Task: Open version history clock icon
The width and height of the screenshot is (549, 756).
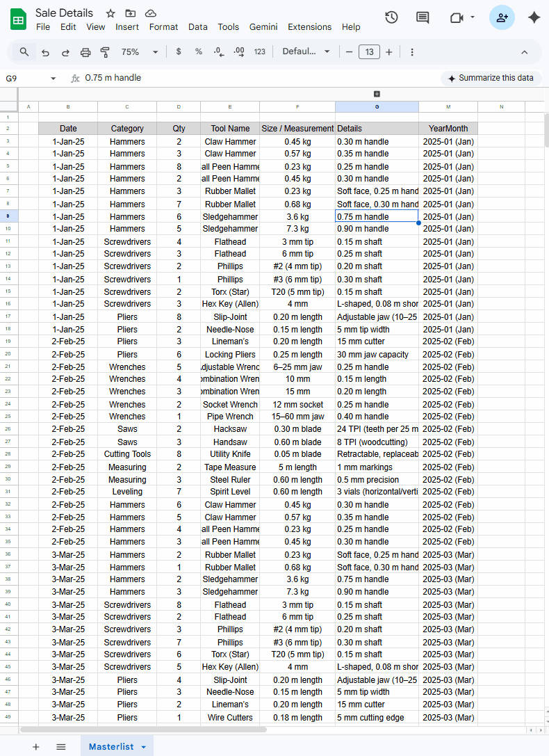Action: (x=391, y=17)
